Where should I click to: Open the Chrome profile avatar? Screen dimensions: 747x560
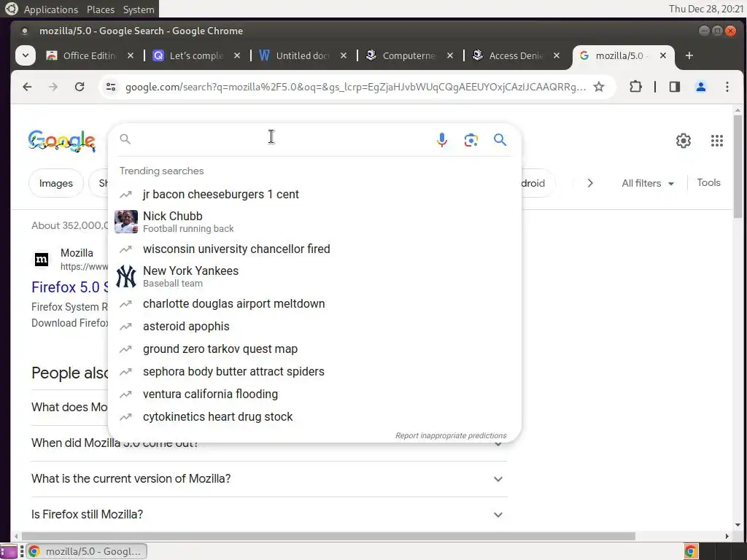tap(701, 87)
